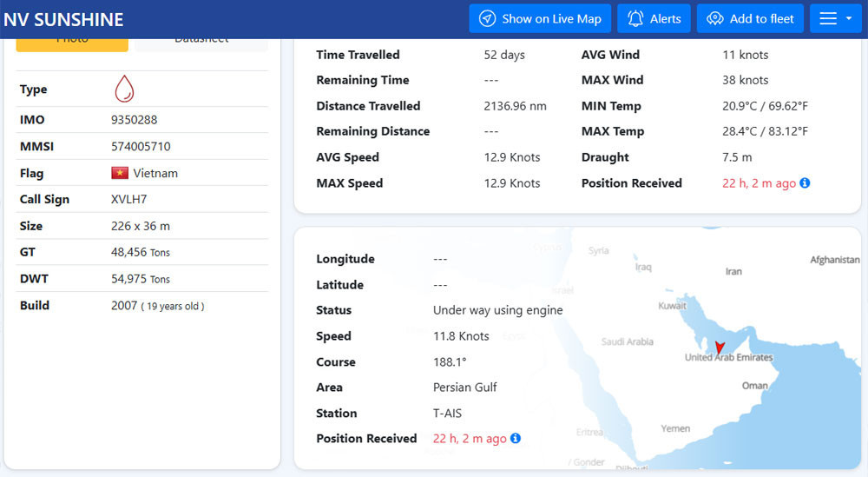The width and height of the screenshot is (868, 477).
Task: Click the red droplet vessel type icon
Action: coord(124,89)
